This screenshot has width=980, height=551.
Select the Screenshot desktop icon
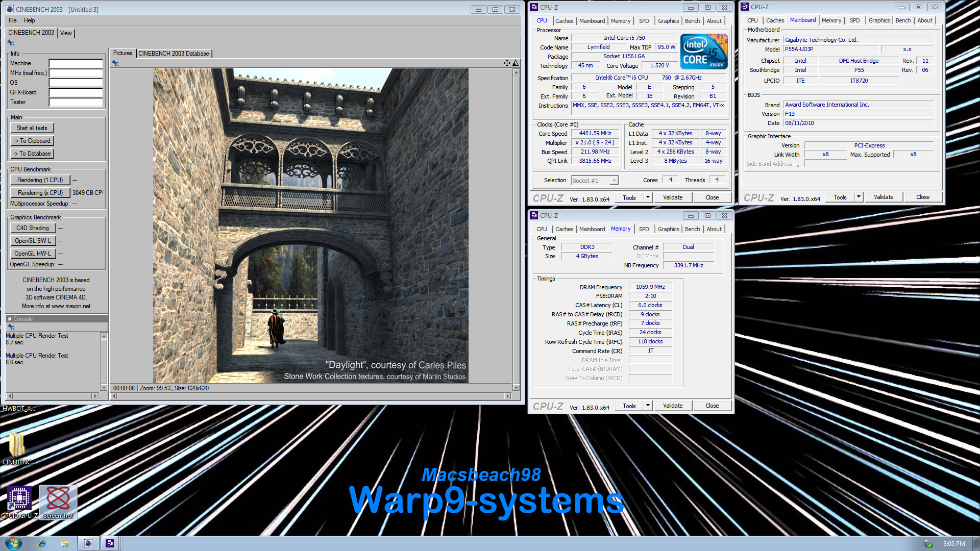click(58, 503)
